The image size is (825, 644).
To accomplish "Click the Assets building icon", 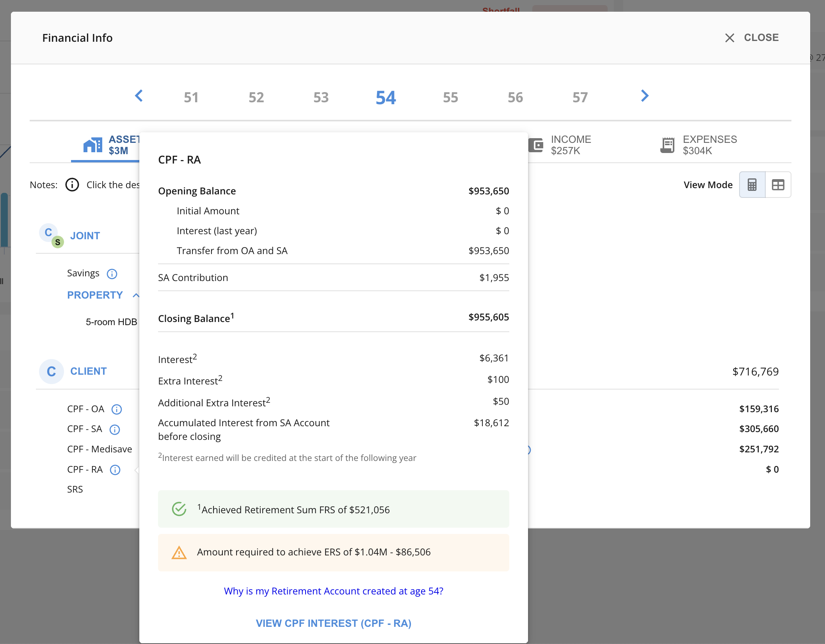I will pyautogui.click(x=93, y=145).
